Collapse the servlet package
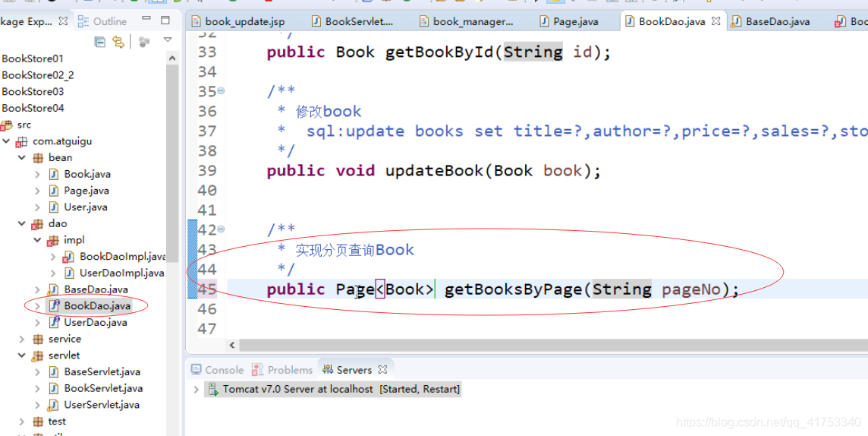The image size is (868, 436). (x=22, y=355)
